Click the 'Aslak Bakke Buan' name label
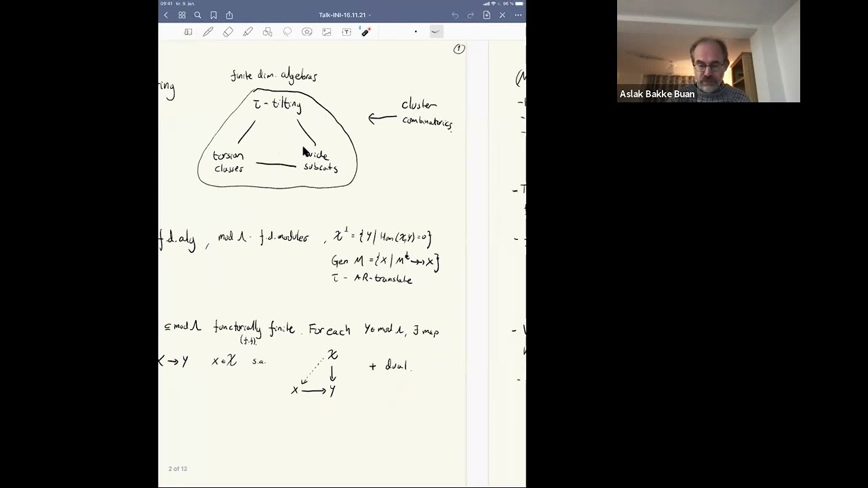 [657, 94]
